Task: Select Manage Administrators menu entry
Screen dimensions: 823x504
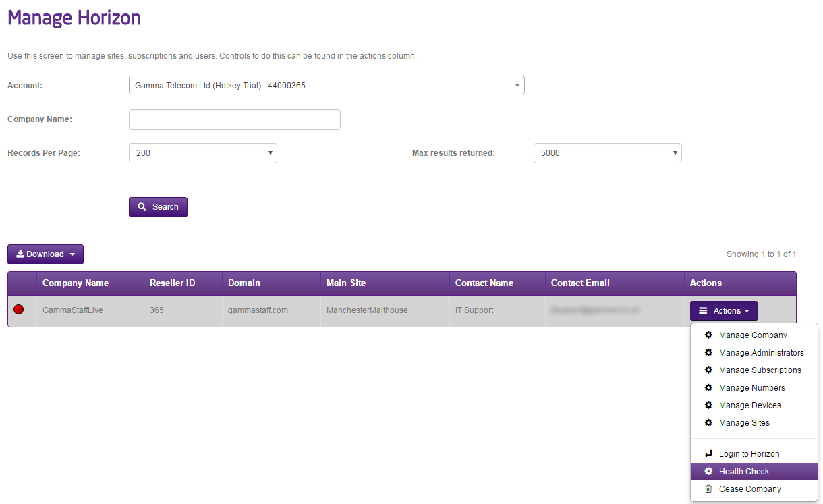Action: 754,352
